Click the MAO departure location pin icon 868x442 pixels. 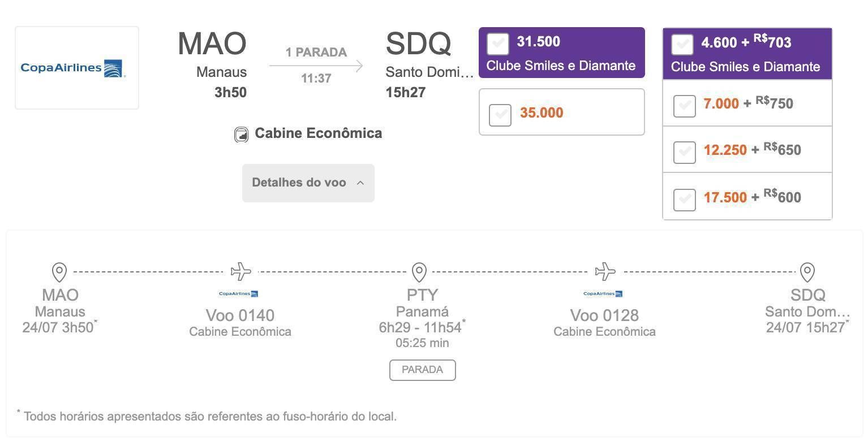[59, 272]
